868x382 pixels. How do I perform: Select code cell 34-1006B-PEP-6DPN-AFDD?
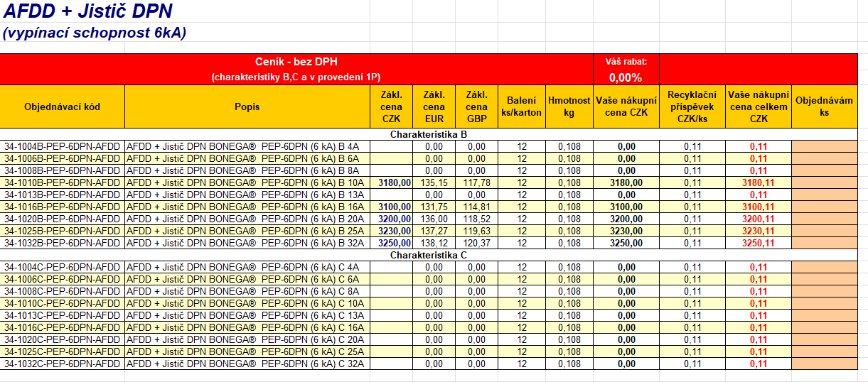(x=63, y=158)
